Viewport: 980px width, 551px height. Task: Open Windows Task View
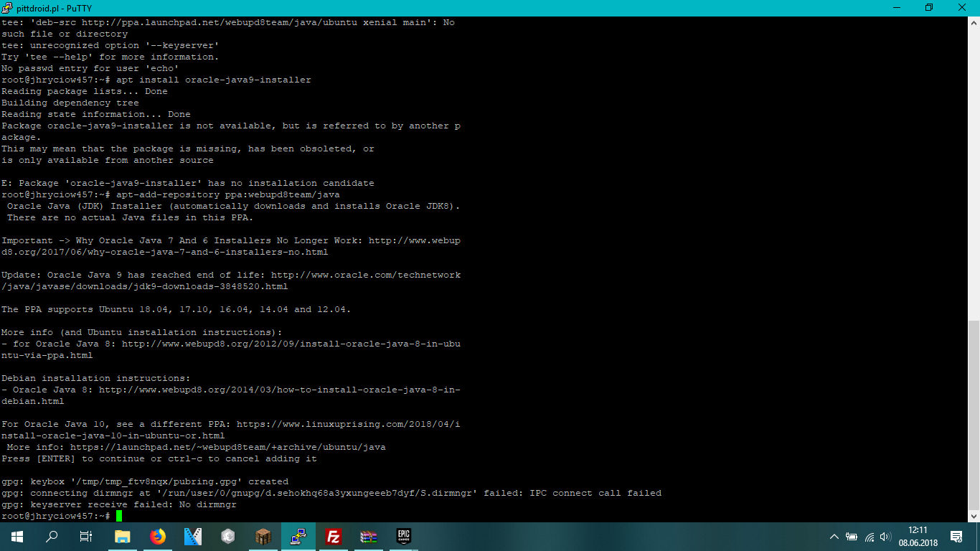[86, 537]
